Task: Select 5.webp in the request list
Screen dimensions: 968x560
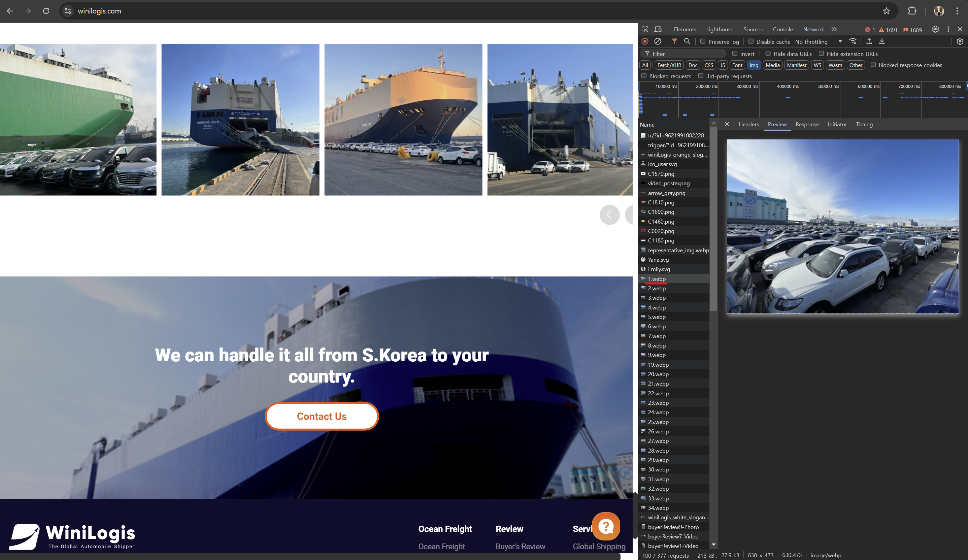Action: click(x=657, y=317)
